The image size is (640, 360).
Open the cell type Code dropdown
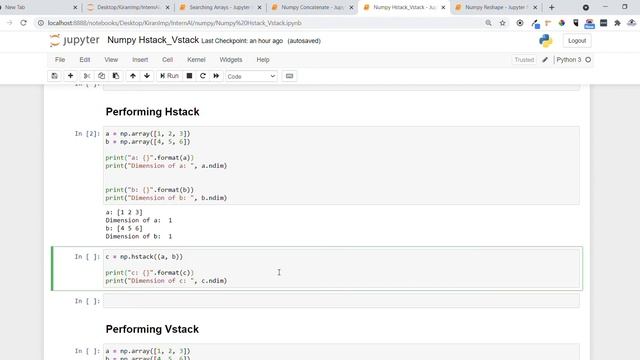(251, 76)
